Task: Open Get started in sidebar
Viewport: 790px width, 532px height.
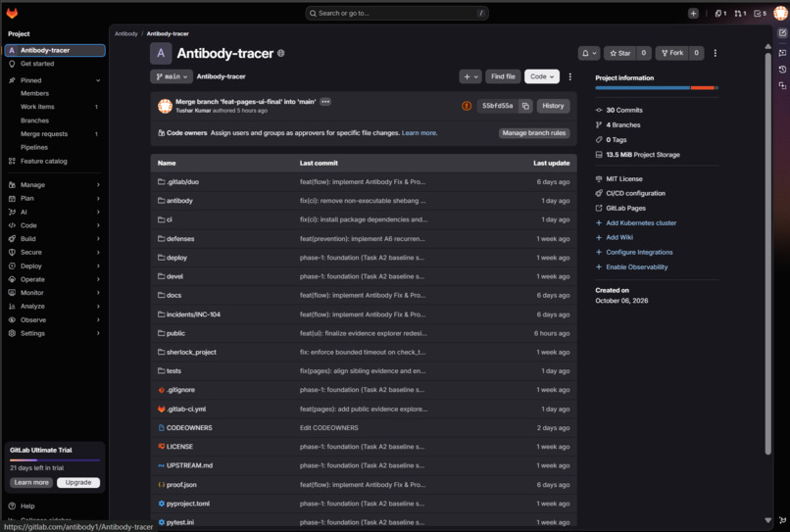Action: click(x=37, y=64)
